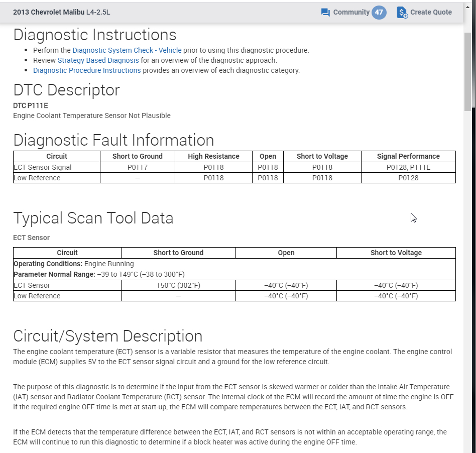Select the vehicle title 2013 Chevrolet Malibu

coord(49,12)
